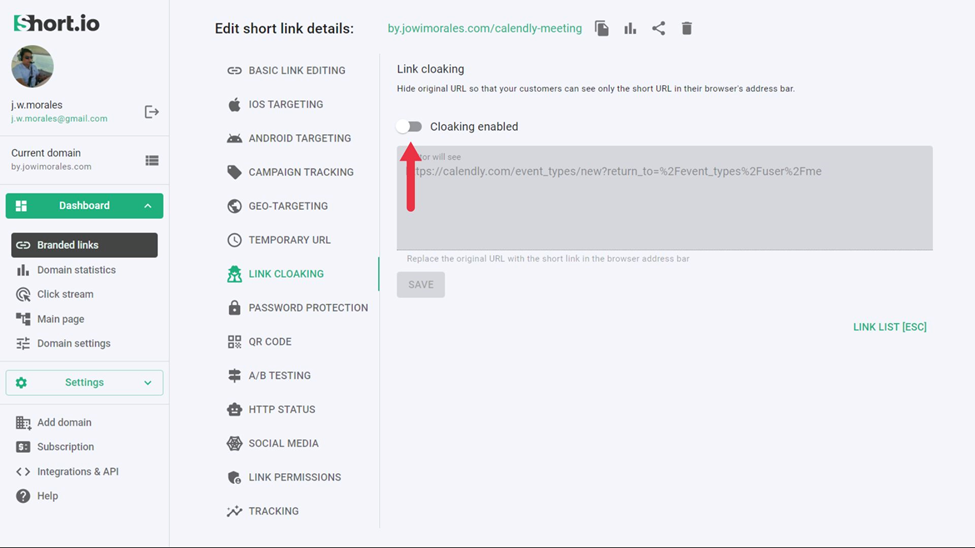Go to Link Permissions tab
Image resolution: width=975 pixels, height=548 pixels.
284,477
